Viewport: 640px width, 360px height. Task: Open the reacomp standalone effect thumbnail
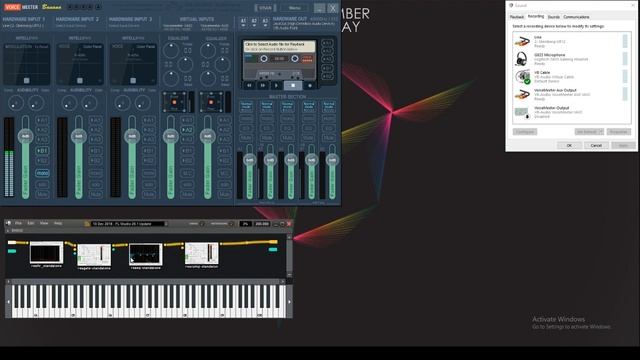(202, 253)
